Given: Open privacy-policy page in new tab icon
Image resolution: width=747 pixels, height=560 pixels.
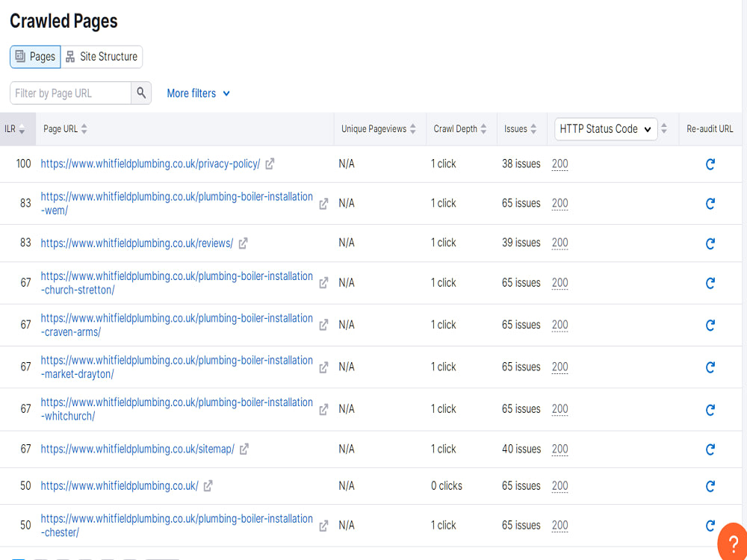Looking at the screenshot, I should (270, 164).
